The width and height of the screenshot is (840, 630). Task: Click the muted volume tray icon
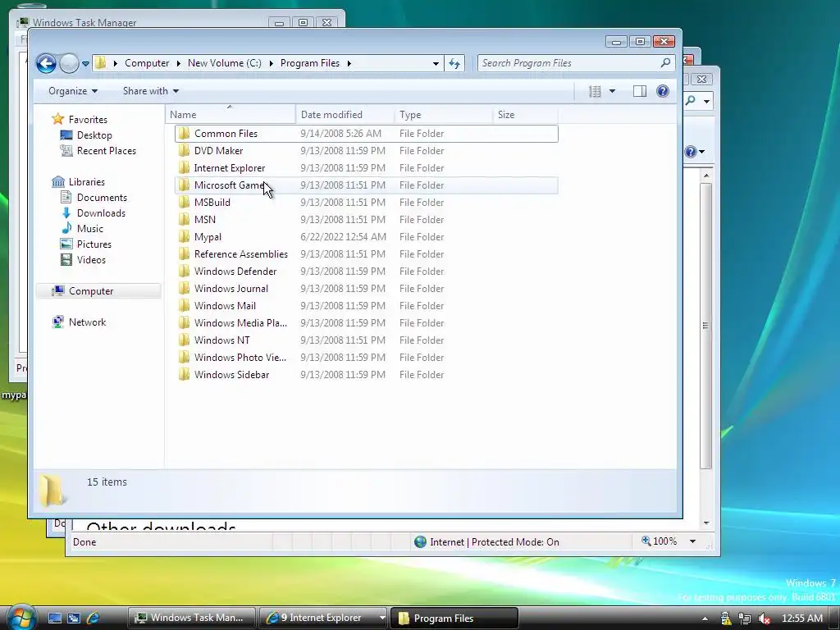coord(765,619)
